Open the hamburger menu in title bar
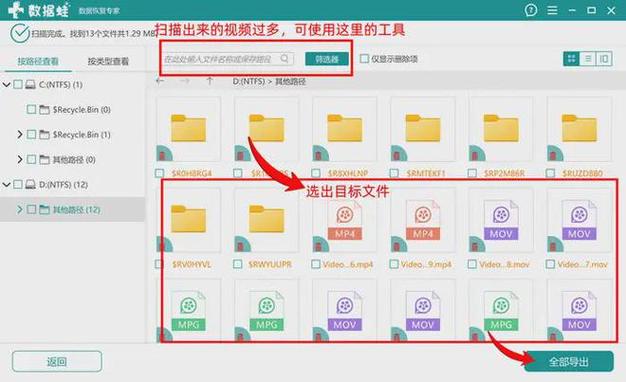626x382 pixels. (552, 10)
